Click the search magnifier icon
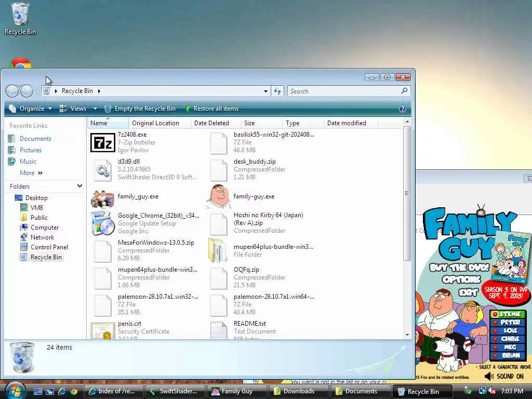Image resolution: width=532 pixels, height=399 pixels. click(404, 90)
